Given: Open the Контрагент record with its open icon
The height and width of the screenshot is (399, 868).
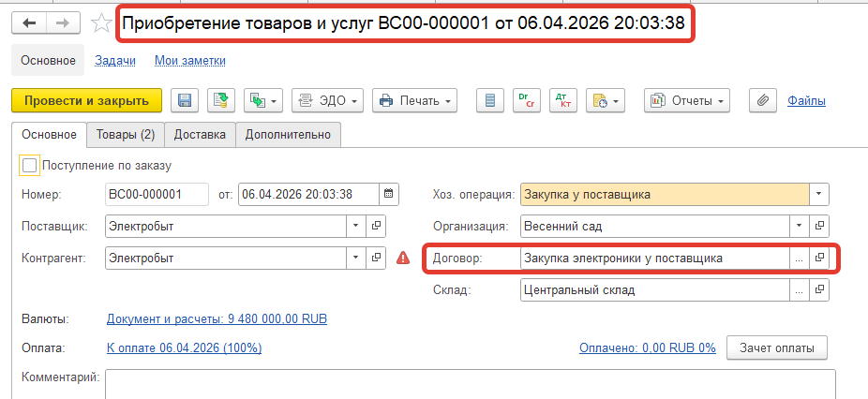Looking at the screenshot, I should (376, 258).
